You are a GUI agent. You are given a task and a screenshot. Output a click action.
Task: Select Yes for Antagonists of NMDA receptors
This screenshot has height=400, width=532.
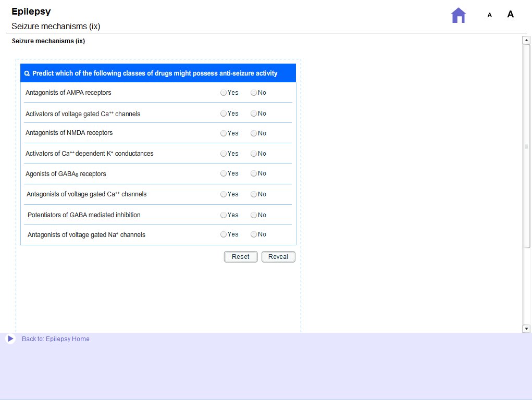click(x=223, y=133)
